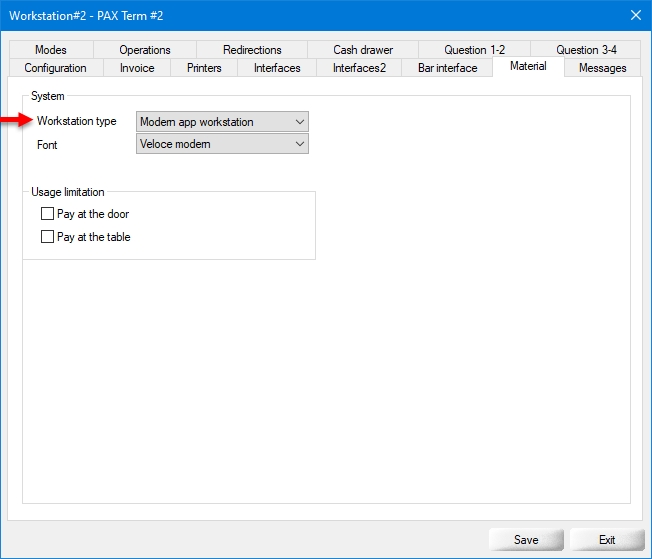Select the Cash drawer tab
The image size is (652, 559).
363,50
